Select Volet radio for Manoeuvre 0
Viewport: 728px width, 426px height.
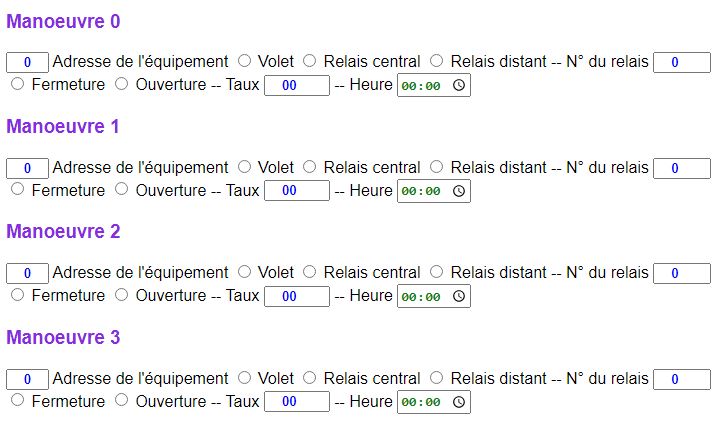tap(245, 61)
